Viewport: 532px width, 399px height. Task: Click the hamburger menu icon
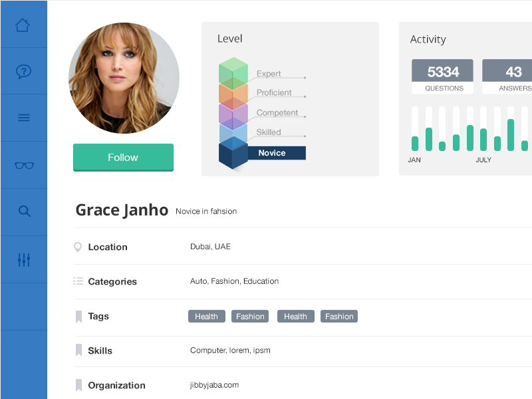pyautogui.click(x=23, y=117)
